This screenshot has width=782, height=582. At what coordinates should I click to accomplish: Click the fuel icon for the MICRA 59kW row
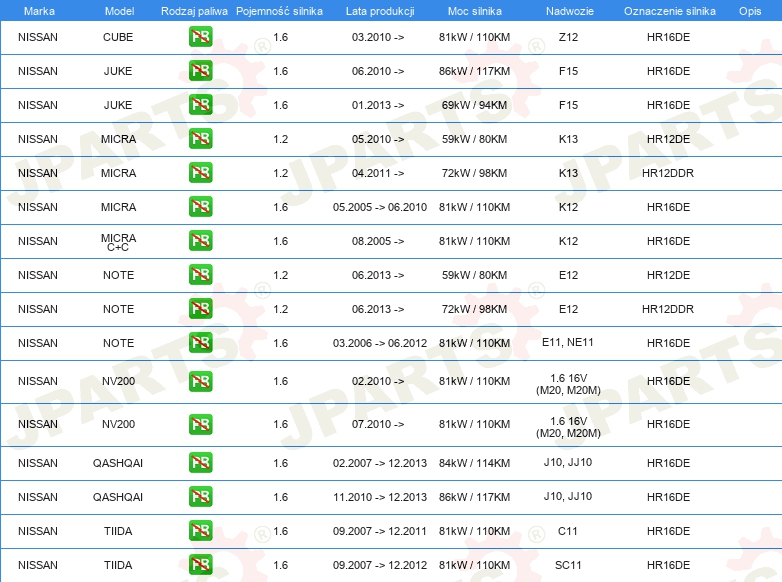[x=200, y=139]
